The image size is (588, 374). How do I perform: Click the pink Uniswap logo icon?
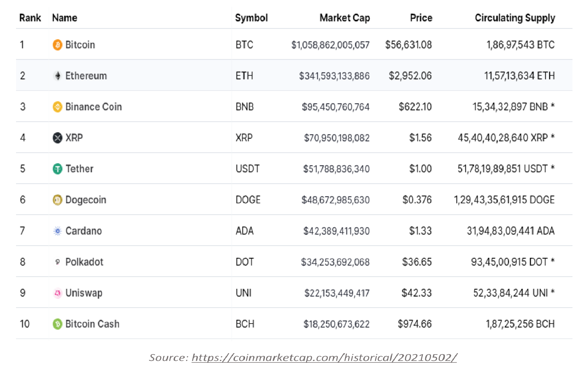[x=57, y=293]
